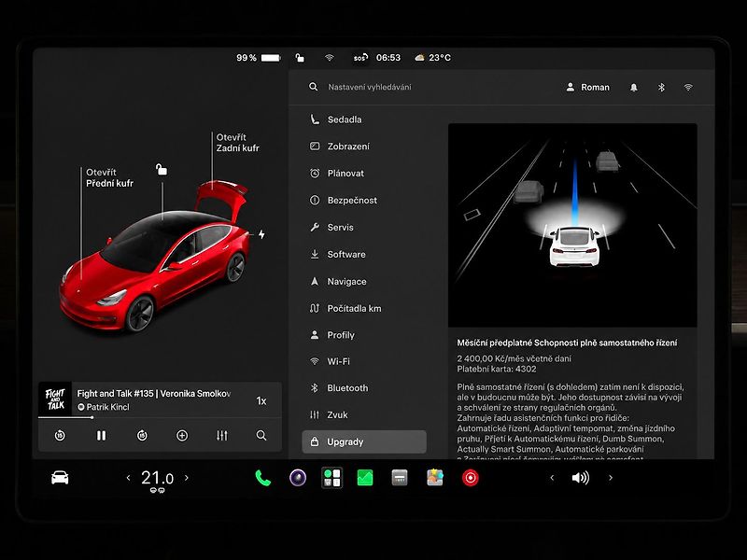Tap the 21.0 temperature display
Image resolution: width=747 pixels, height=560 pixels.
click(157, 478)
